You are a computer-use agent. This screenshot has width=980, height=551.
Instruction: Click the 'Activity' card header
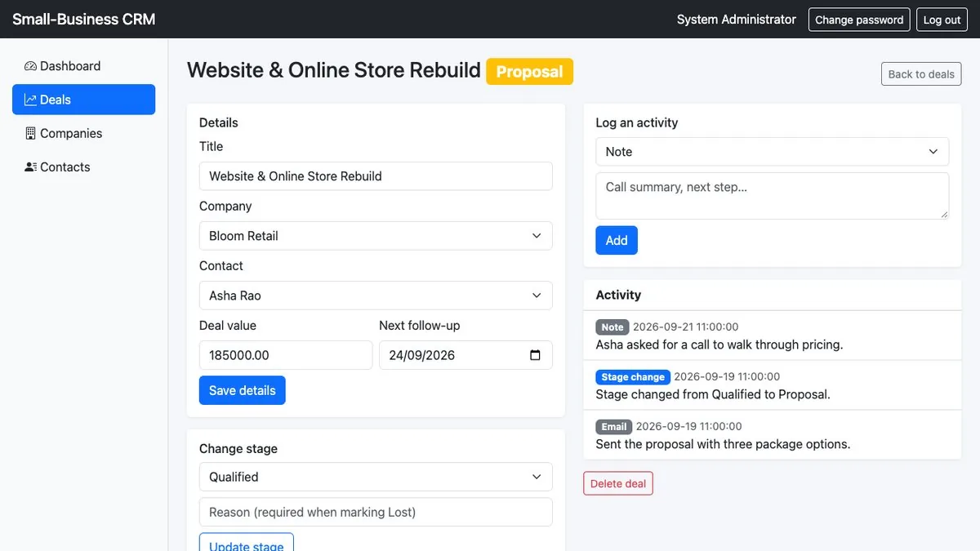(x=773, y=295)
